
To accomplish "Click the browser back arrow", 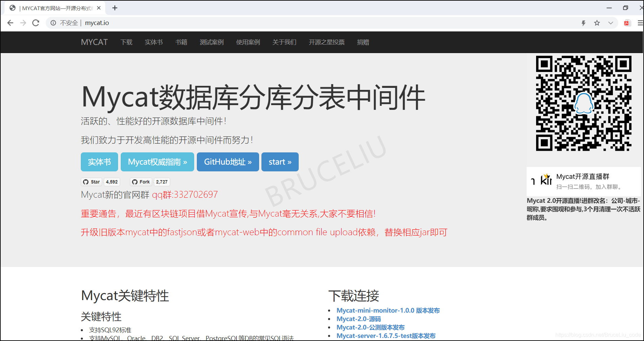I will point(10,23).
